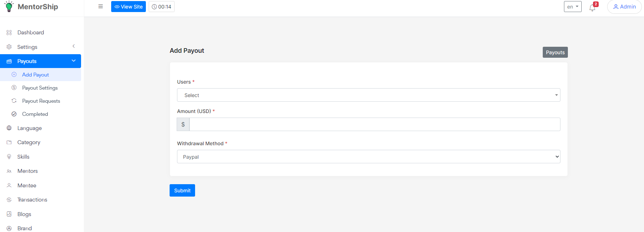This screenshot has height=232, width=644.
Task: Open the Mentors sidebar item
Action: (28, 171)
